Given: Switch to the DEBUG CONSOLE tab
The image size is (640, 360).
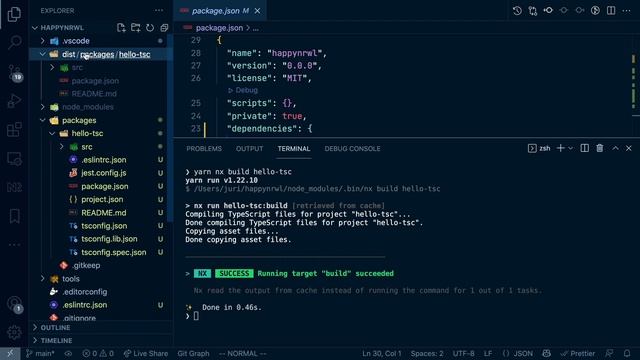Looking at the screenshot, I should 352,149.
